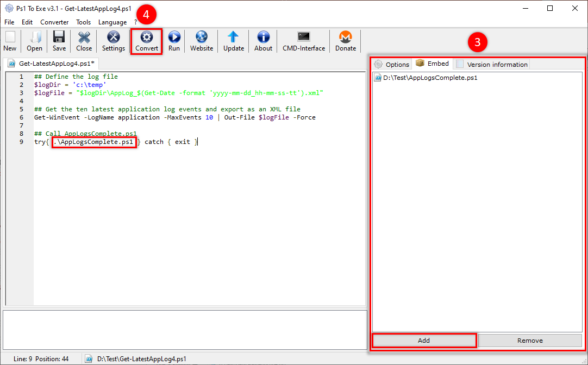This screenshot has width=588, height=365.
Task: Click the Ps1 To Exe title bar icon
Action: (9, 8)
